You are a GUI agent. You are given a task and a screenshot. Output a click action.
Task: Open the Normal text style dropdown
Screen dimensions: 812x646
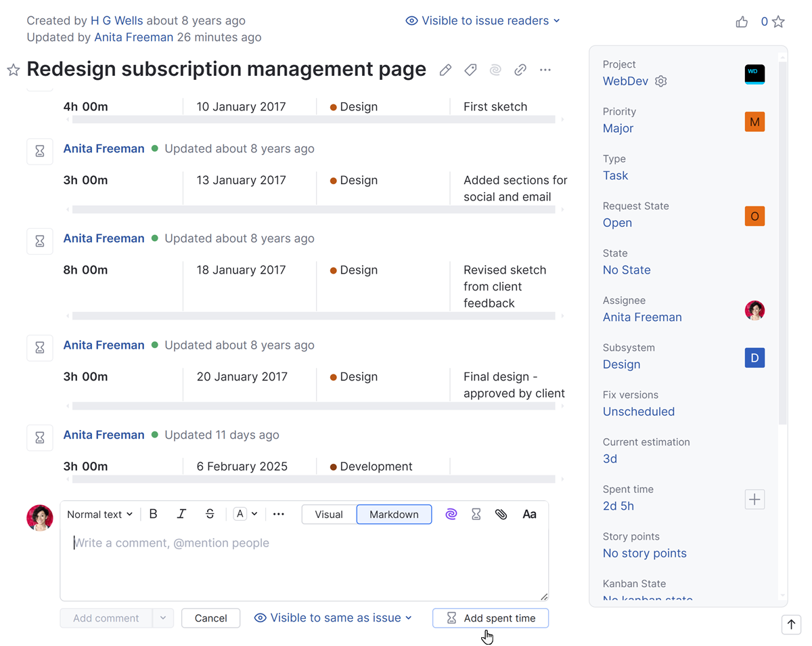(x=99, y=515)
